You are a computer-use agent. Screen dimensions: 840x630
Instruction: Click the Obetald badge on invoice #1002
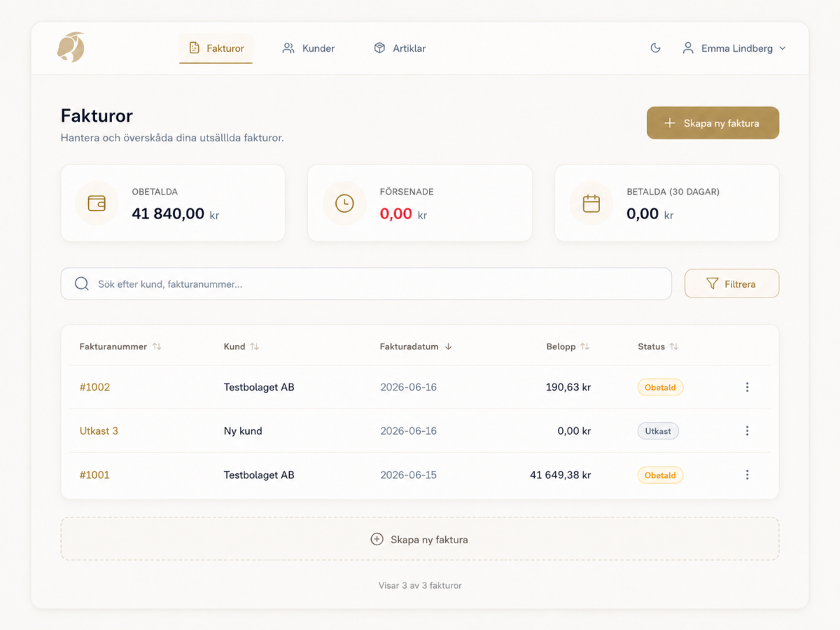[660, 387]
